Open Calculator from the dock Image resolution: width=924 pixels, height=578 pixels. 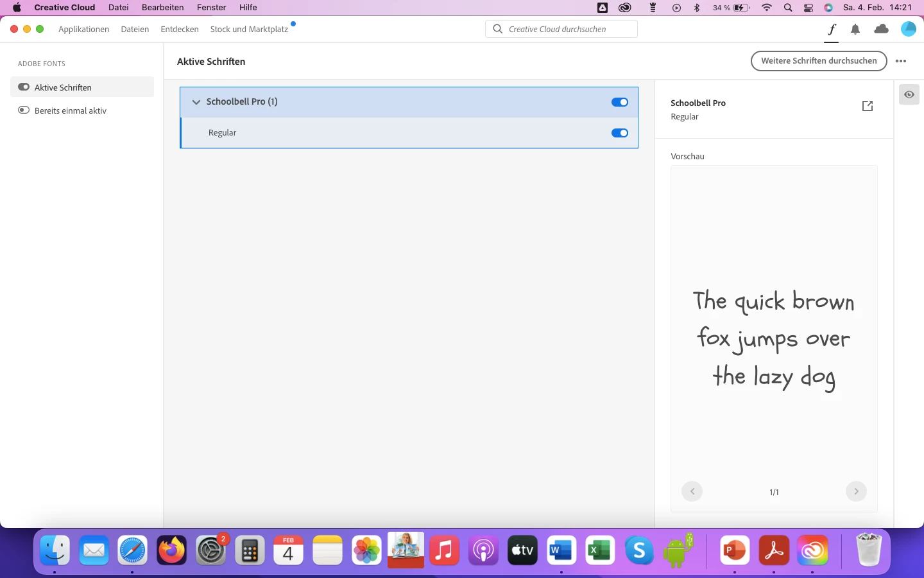250,550
